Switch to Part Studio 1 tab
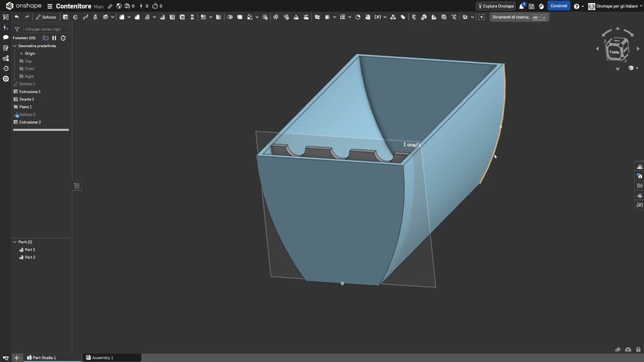This screenshot has height=362, width=644. pyautogui.click(x=44, y=357)
